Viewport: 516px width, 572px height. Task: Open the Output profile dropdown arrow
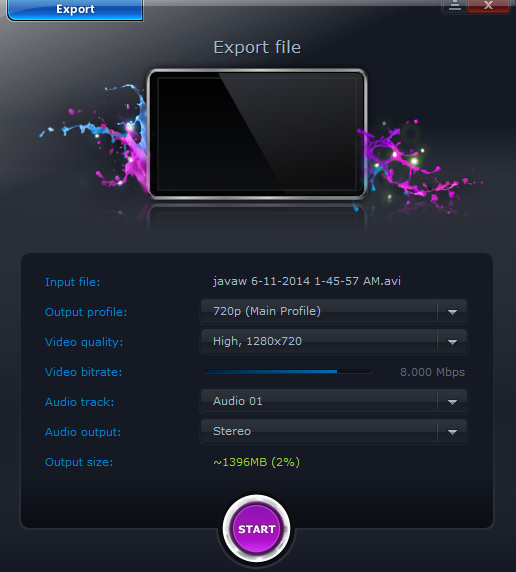[x=452, y=312]
